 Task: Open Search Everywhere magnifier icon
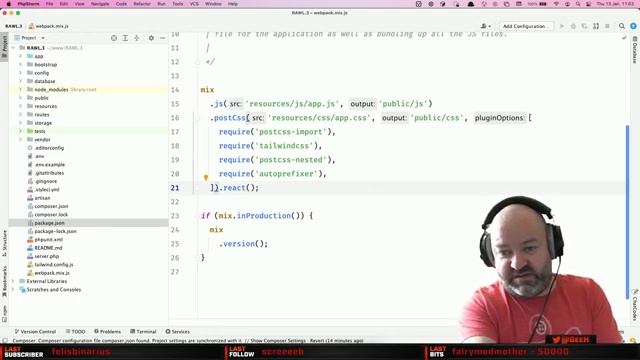click(622, 26)
